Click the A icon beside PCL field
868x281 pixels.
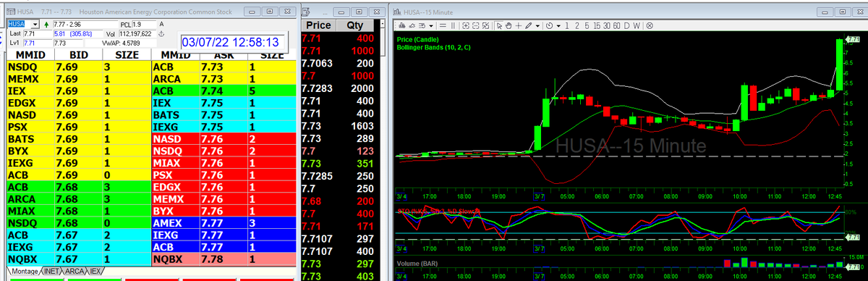pyautogui.click(x=161, y=25)
